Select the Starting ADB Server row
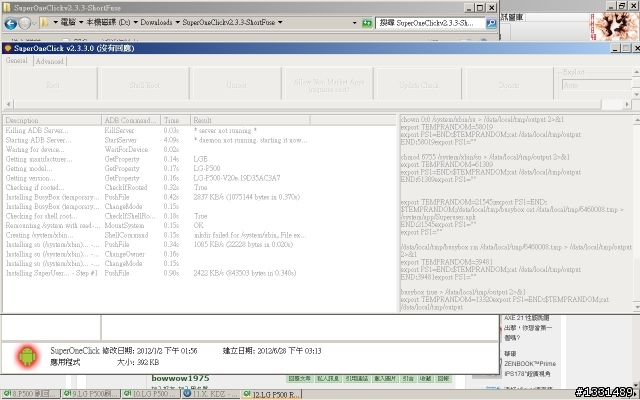 click(x=157, y=140)
